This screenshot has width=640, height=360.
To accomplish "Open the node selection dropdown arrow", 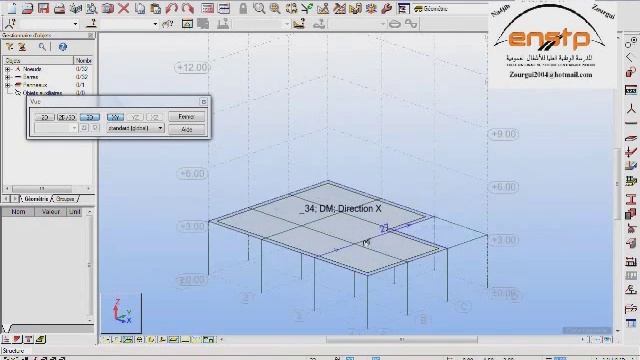I will 75,24.
